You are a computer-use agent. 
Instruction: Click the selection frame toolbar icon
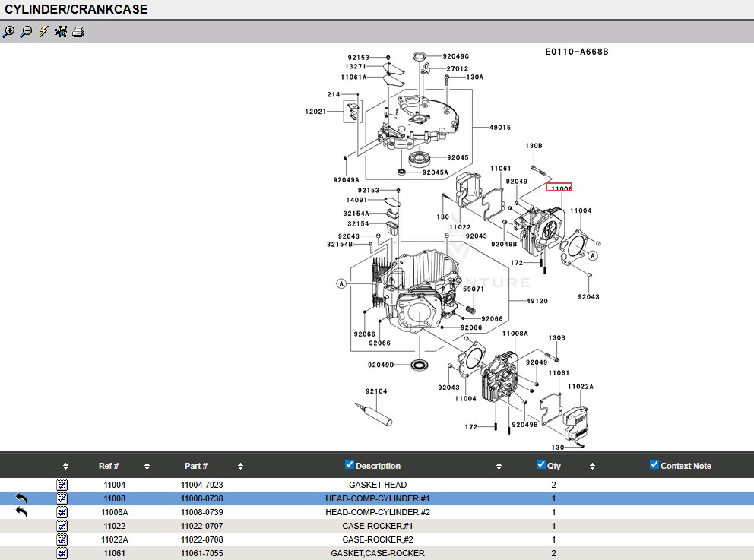[61, 32]
